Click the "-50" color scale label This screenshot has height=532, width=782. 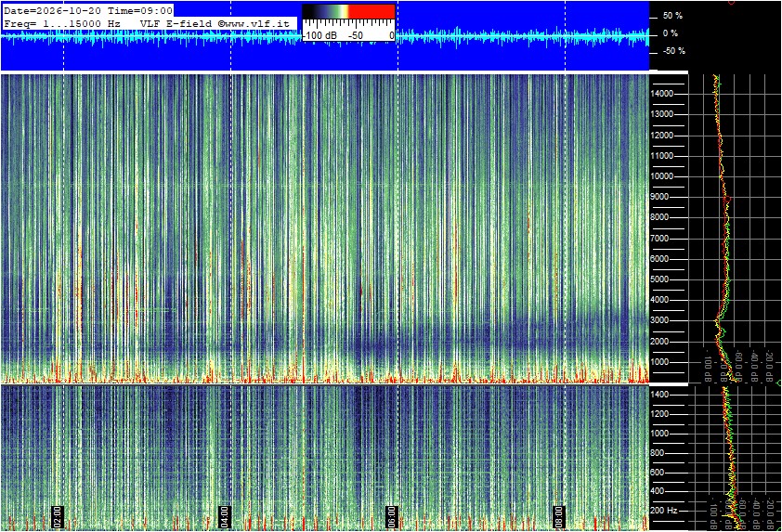356,36
